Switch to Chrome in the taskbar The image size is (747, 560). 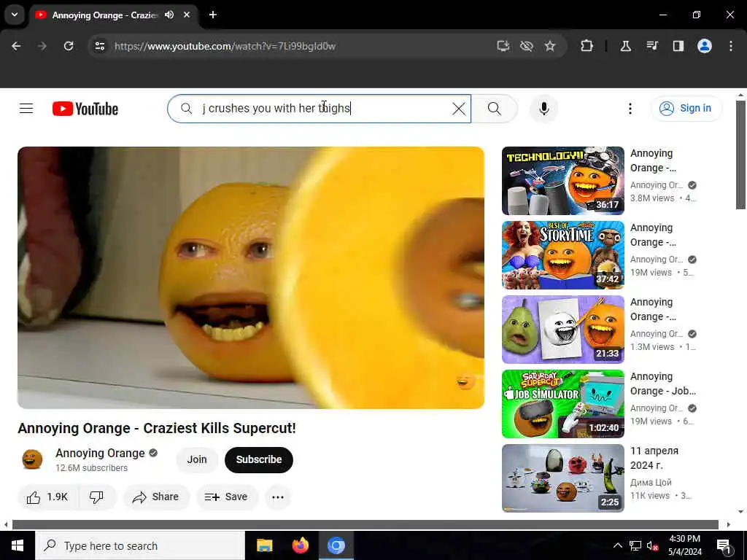click(336, 545)
